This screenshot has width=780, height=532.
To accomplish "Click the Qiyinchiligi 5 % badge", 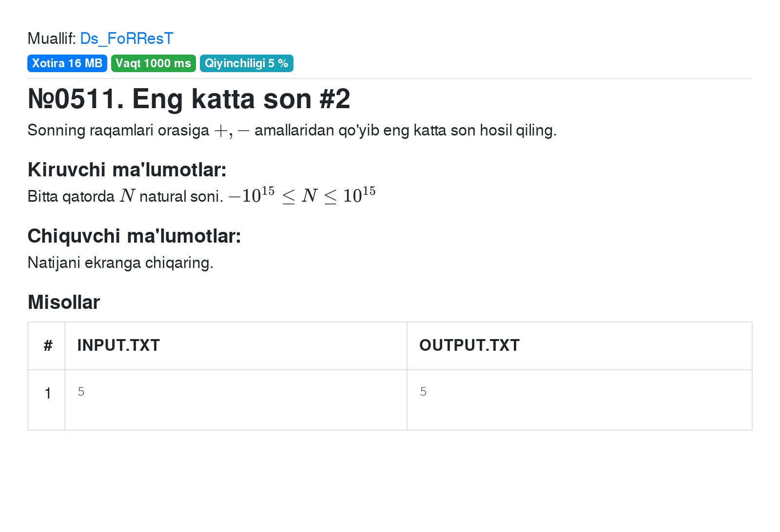I will [x=247, y=63].
